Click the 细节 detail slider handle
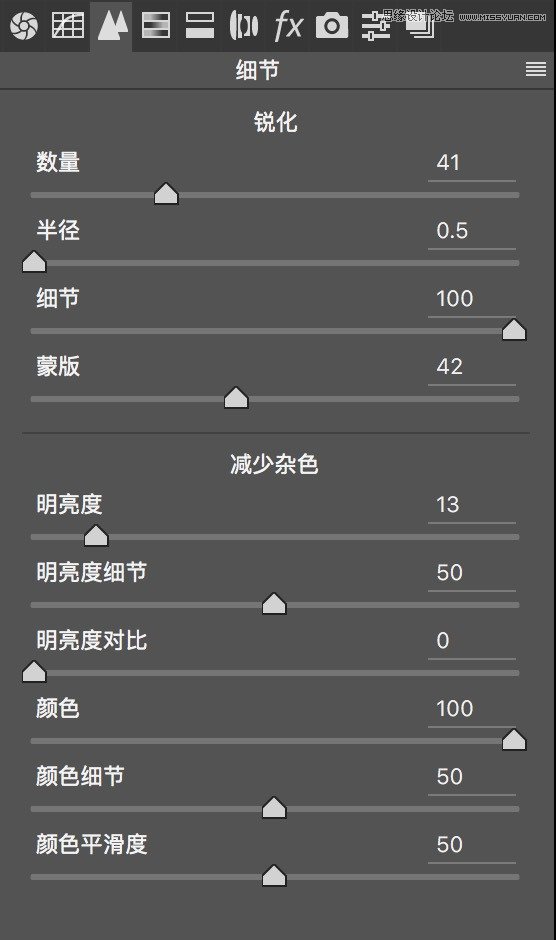Screen dimensions: 556x940 (x=514, y=329)
